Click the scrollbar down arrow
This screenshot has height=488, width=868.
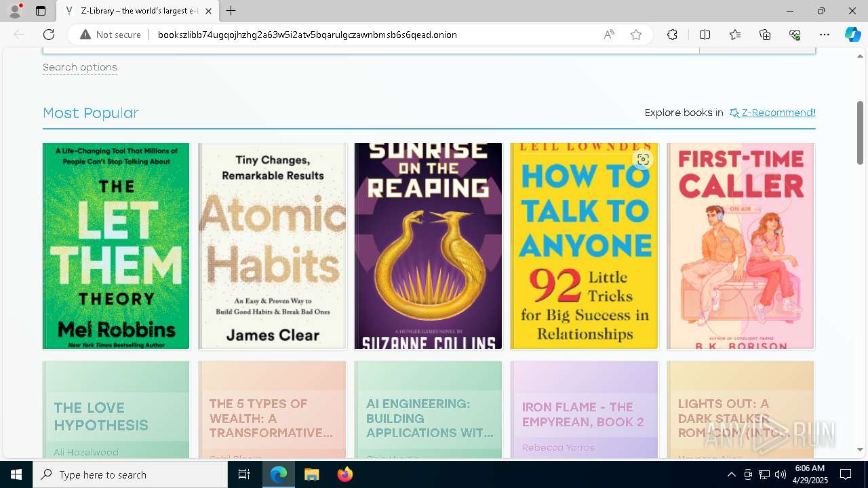point(860,449)
